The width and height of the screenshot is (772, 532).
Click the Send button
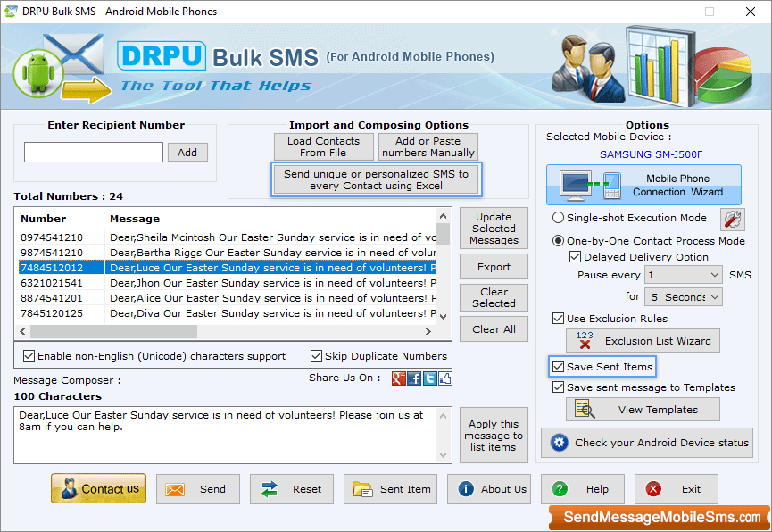tap(197, 489)
